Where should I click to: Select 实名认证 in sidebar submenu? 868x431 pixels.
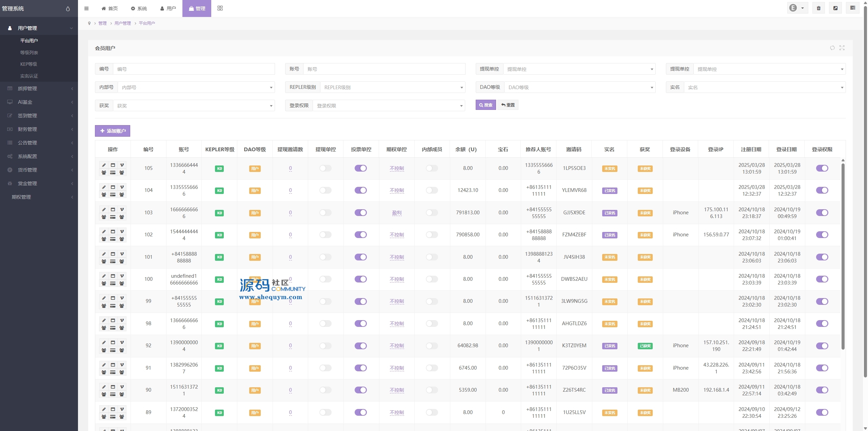pos(29,76)
